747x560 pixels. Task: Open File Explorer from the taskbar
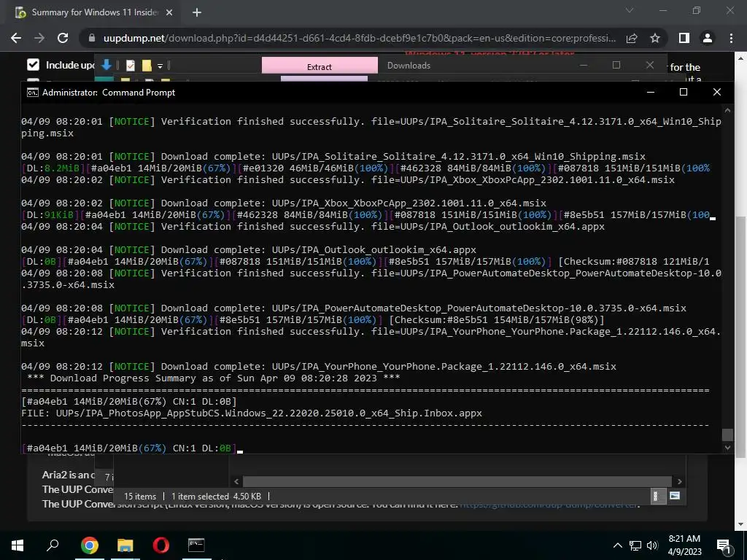tap(125, 545)
